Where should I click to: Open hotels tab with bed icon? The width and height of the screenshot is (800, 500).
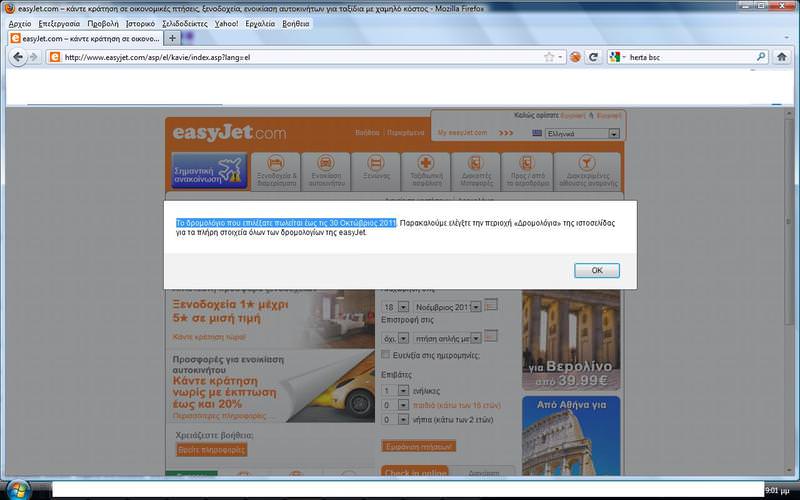[276, 171]
